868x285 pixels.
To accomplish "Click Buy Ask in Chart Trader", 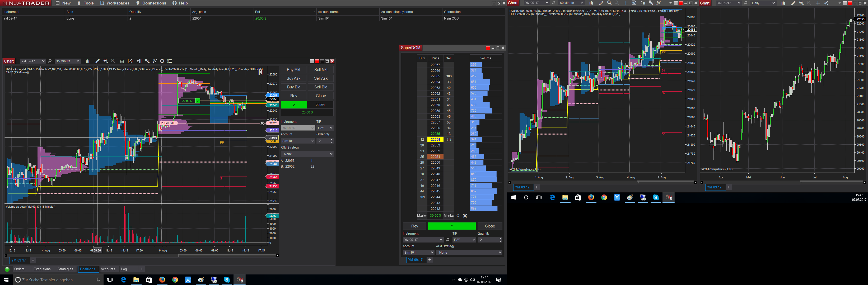I will tap(293, 78).
